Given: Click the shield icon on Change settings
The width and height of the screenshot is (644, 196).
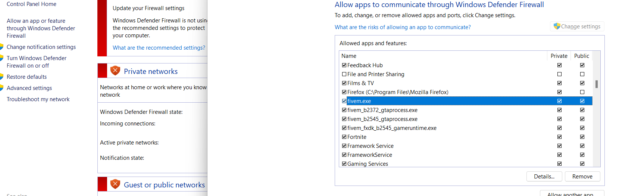Looking at the screenshot, I should [557, 26].
